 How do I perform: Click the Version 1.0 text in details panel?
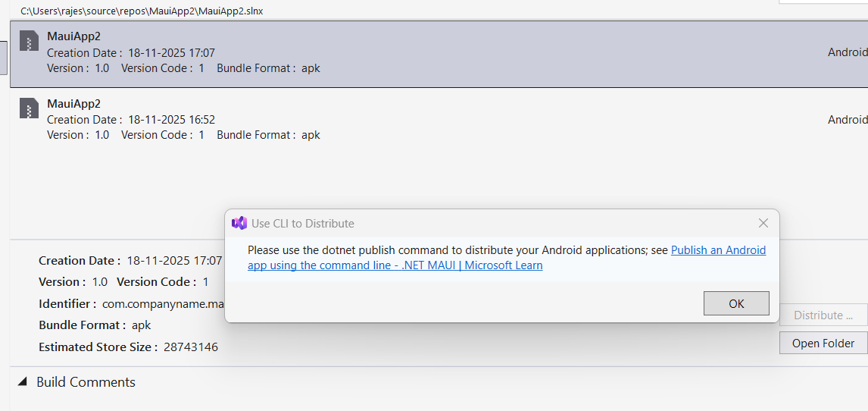click(73, 282)
